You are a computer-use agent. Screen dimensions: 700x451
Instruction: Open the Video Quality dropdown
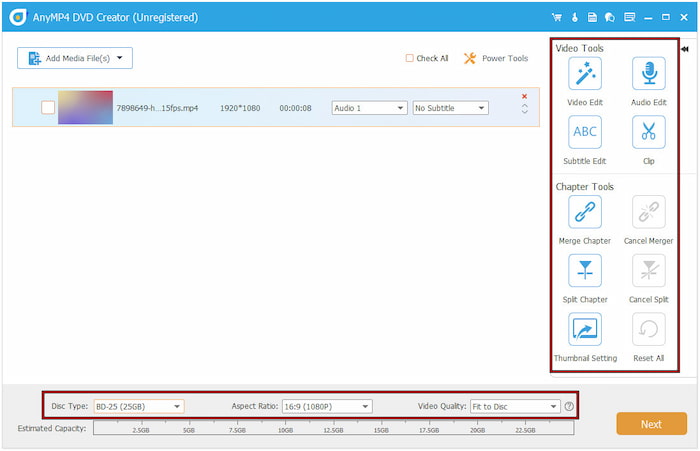click(514, 406)
